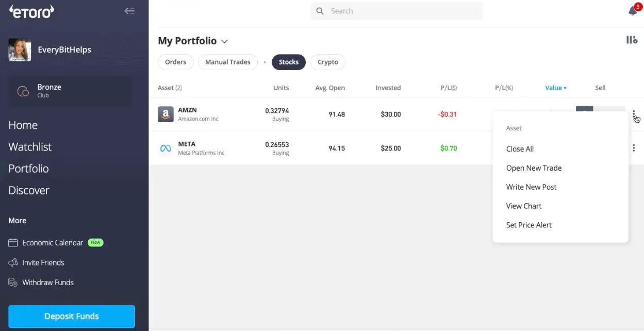Click the Avg. Open column header
Screen dimensions: 644x331
[330, 88]
